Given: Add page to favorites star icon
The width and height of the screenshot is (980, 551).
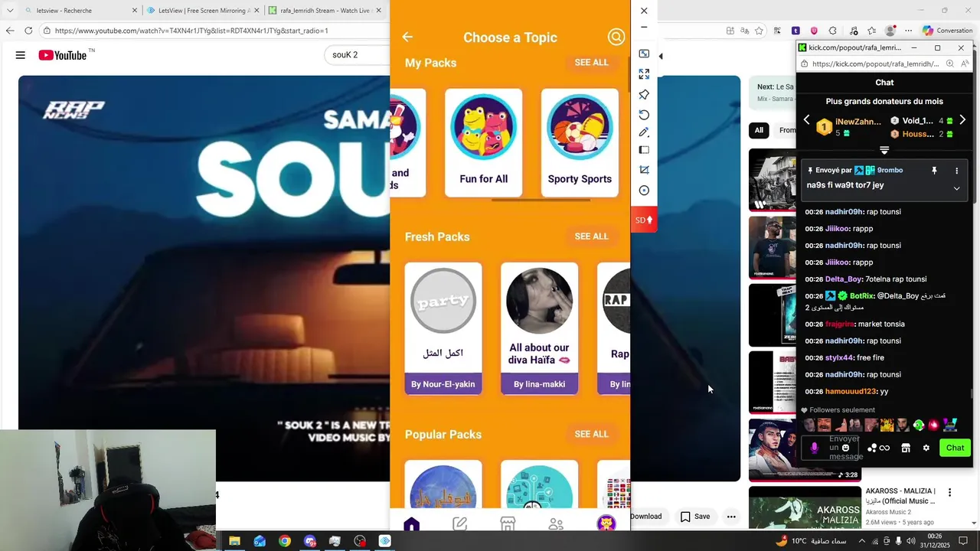Looking at the screenshot, I should click(x=759, y=31).
